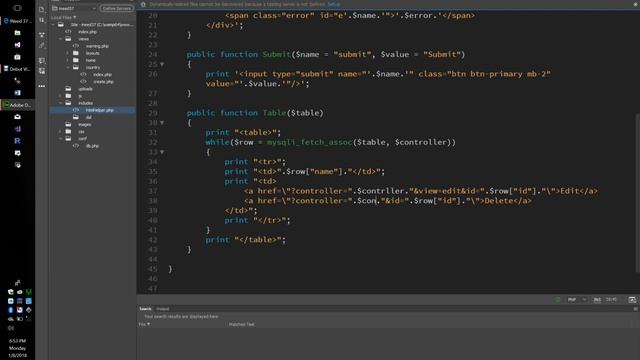640x360 pixels.
Task: Switch to the Output tab
Action: tap(162, 309)
